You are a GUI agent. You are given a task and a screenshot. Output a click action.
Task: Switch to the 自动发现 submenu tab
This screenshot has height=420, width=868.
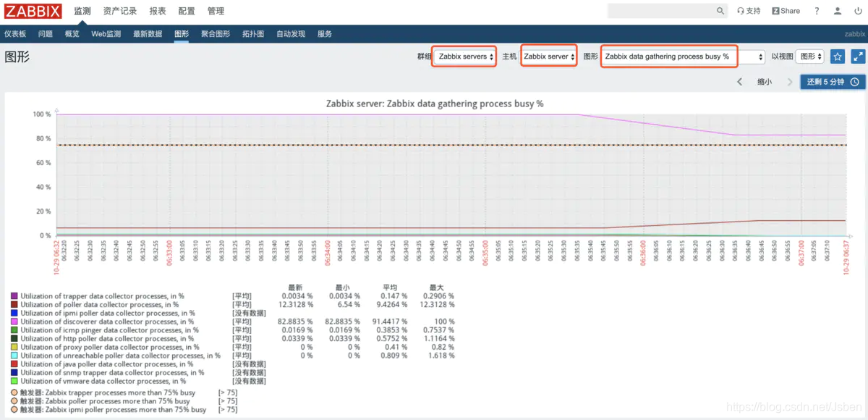(x=291, y=34)
